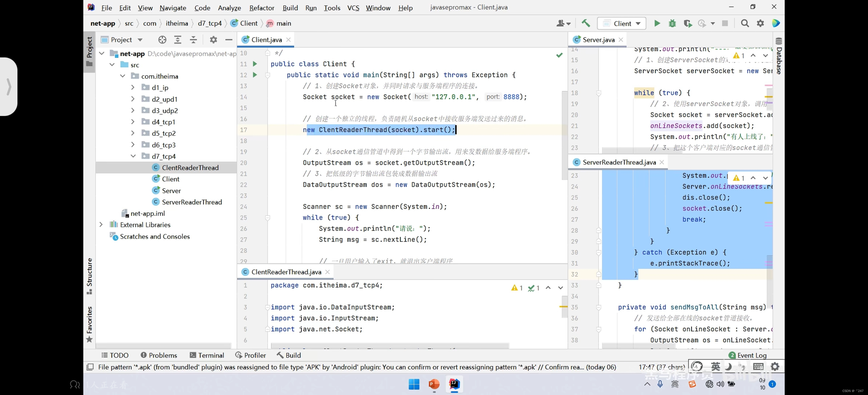Open the Terminal tool window

(207, 355)
